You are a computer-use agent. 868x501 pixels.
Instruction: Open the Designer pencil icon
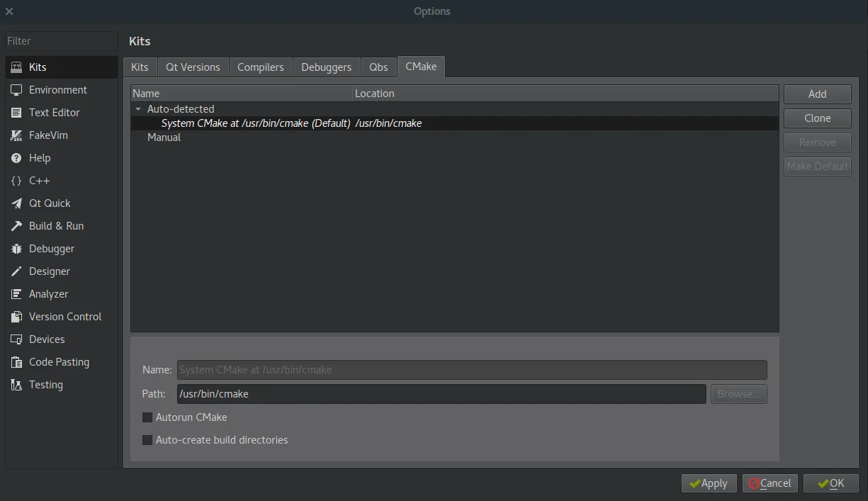coord(16,271)
